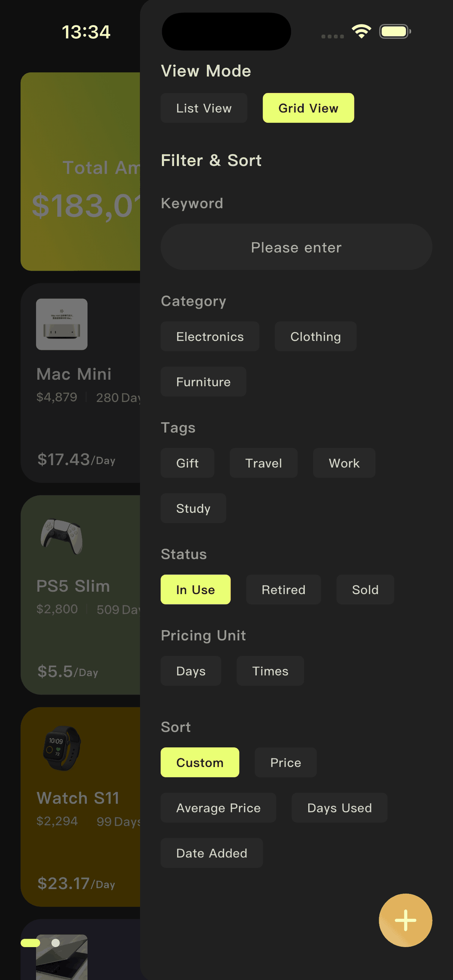The height and width of the screenshot is (980, 453).
Task: Tap the PS5 controller image
Action: pos(62,536)
